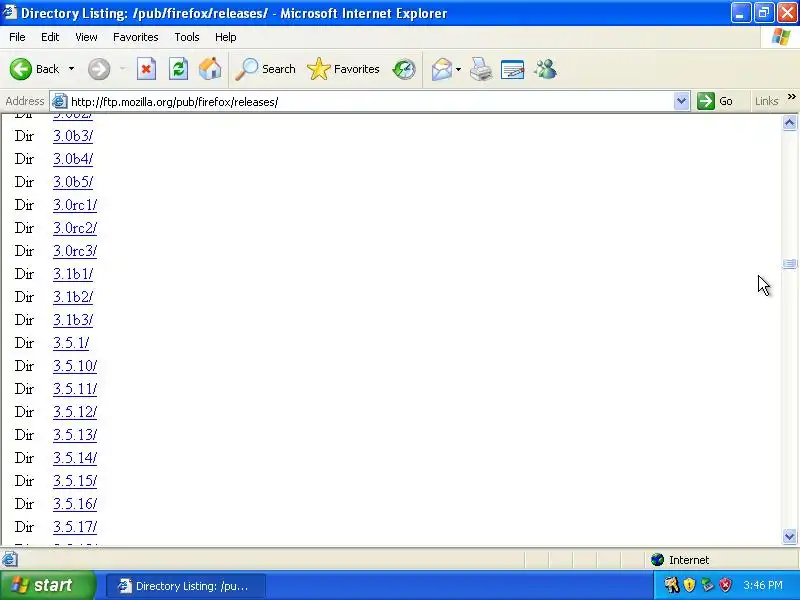Open the View menu
Image resolution: width=800 pixels, height=600 pixels.
click(86, 37)
